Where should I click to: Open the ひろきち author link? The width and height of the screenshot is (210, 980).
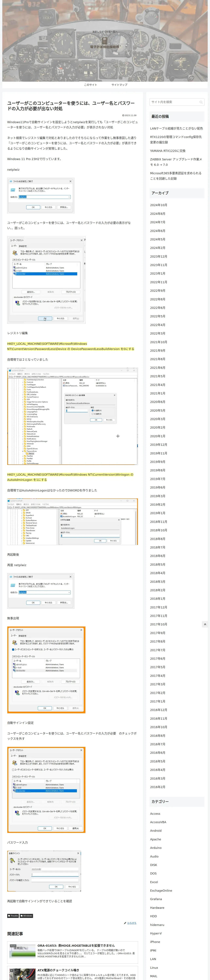[x=131, y=923]
